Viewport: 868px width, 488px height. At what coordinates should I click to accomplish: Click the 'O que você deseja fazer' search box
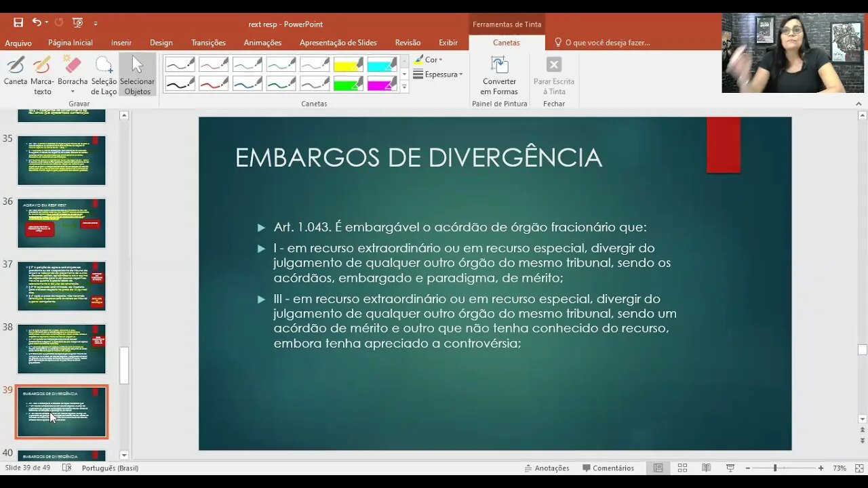[602, 43]
